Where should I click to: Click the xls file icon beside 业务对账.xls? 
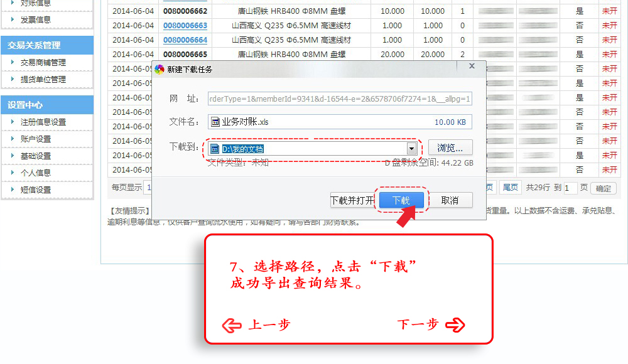click(x=215, y=122)
